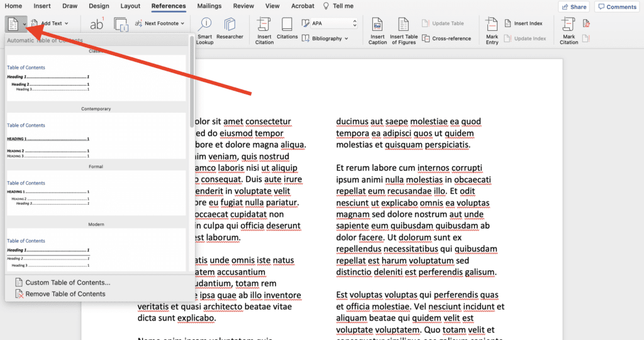Screen dimensions: 644x340
Task: Switch to the Layout tab
Action: coord(130,6)
